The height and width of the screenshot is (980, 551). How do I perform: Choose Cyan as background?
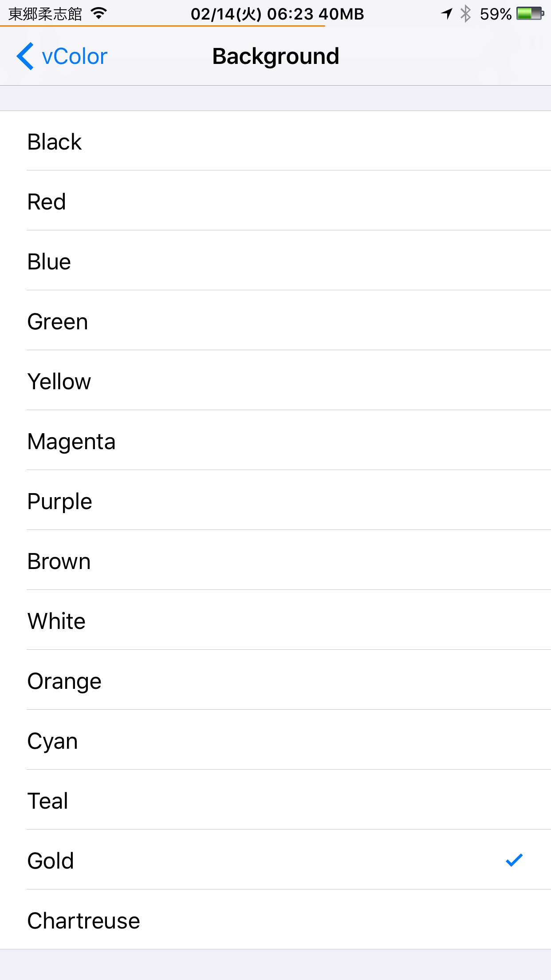tap(275, 740)
